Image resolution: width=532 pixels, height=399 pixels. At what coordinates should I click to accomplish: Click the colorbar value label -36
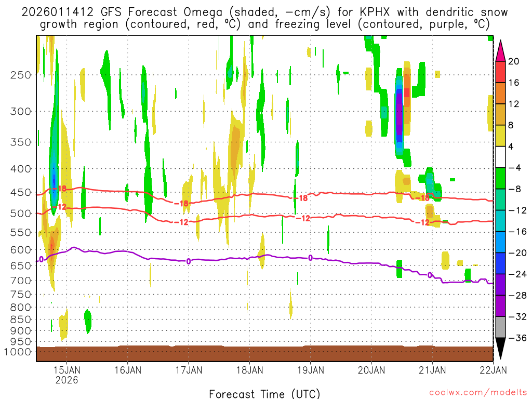click(x=517, y=338)
